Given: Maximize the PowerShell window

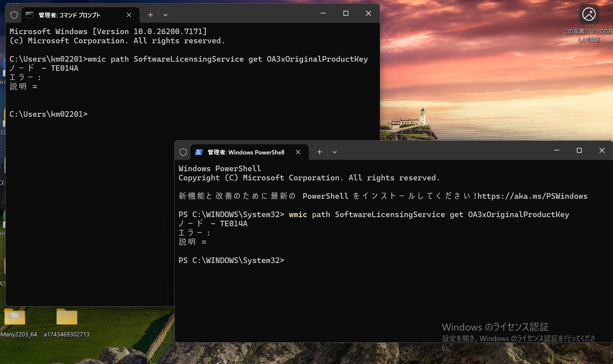Looking at the screenshot, I should tap(579, 150).
